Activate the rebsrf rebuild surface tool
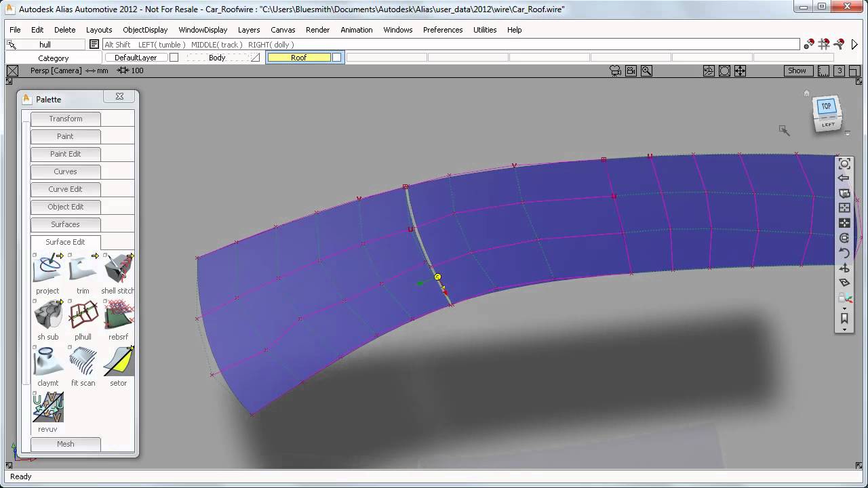The width and height of the screenshot is (868, 488). [x=118, y=315]
